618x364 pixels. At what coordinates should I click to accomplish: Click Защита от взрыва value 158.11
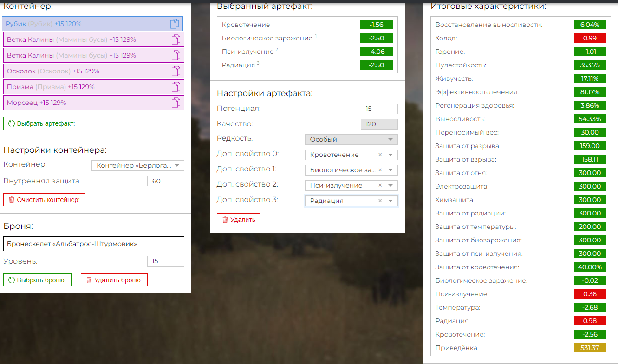click(x=590, y=159)
